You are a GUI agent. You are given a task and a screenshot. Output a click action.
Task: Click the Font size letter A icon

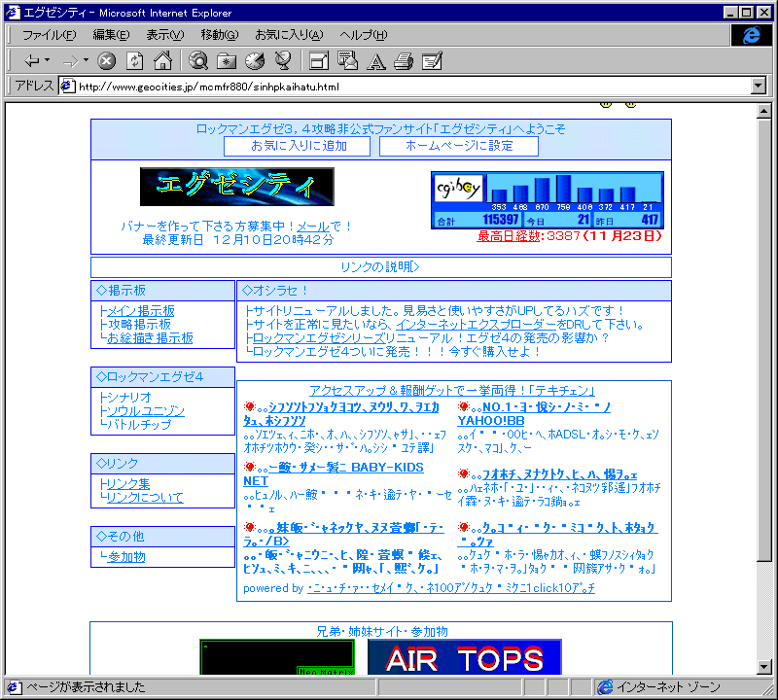375,61
